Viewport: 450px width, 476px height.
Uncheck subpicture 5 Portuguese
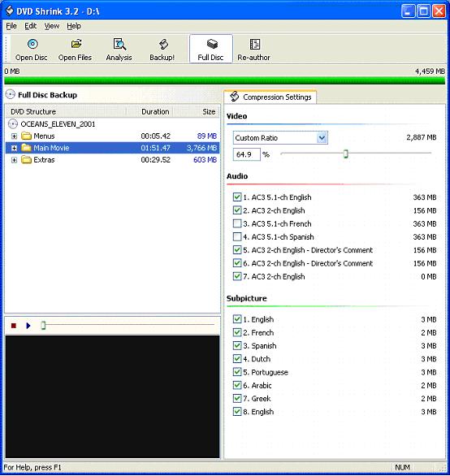[x=237, y=372]
